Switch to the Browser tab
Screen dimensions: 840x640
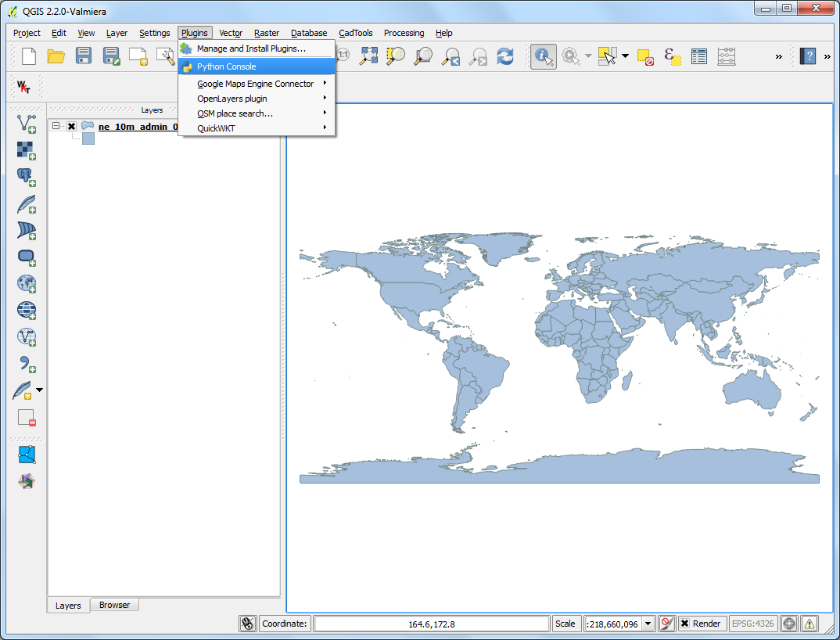pyautogui.click(x=114, y=605)
